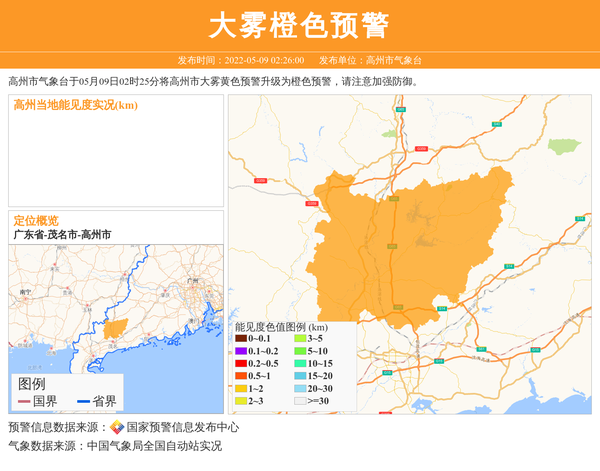Click the 国家预警信息发布中心 logo icon
Image resolution: width=600 pixels, height=471 pixels.
pos(117,427)
